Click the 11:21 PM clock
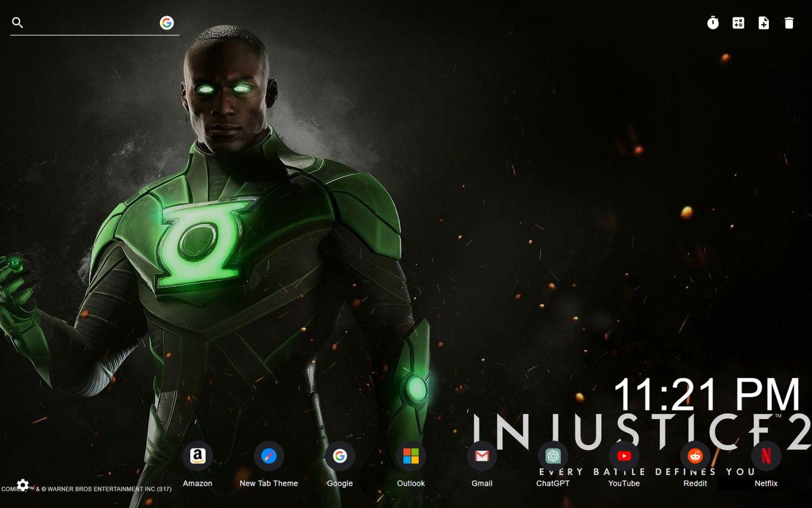812x508 pixels. 707,394
